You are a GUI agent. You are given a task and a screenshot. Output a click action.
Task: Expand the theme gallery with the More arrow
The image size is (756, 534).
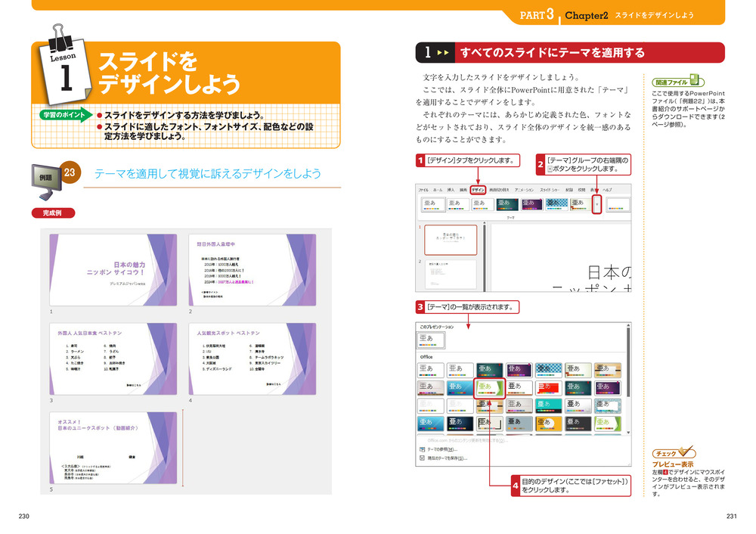(596, 205)
